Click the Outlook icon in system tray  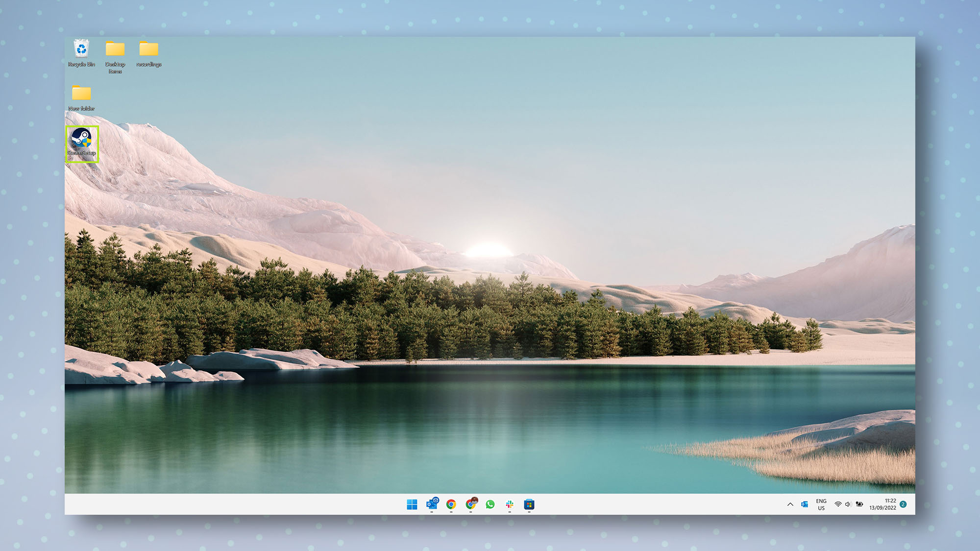click(804, 504)
